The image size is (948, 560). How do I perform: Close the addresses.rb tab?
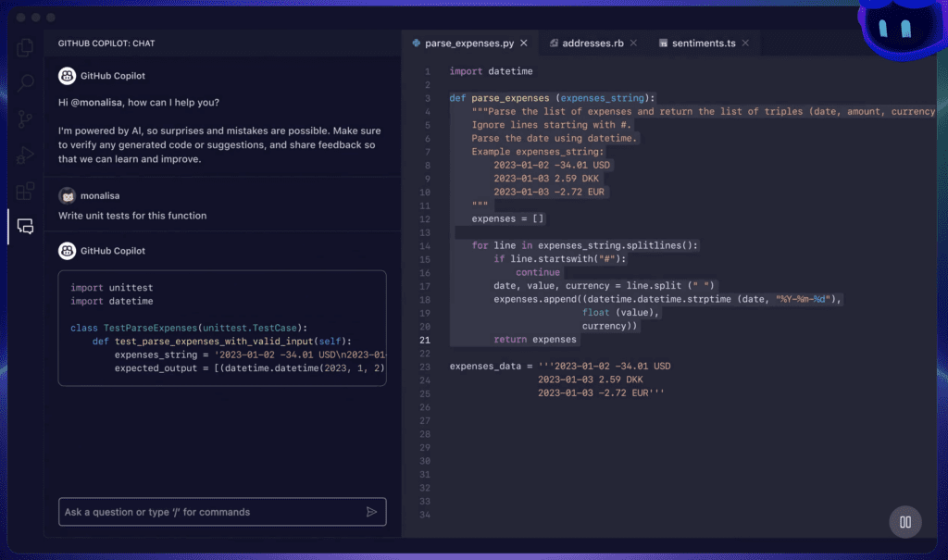coord(634,42)
